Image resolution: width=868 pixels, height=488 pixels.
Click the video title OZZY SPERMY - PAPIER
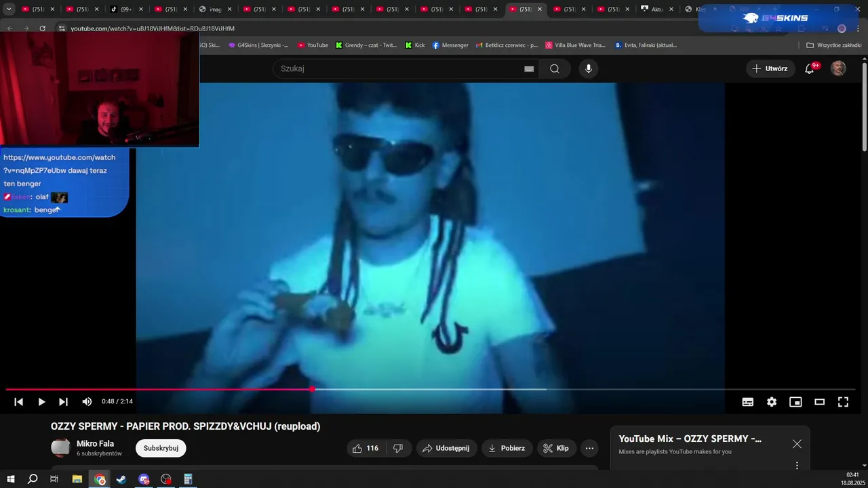coord(185,426)
